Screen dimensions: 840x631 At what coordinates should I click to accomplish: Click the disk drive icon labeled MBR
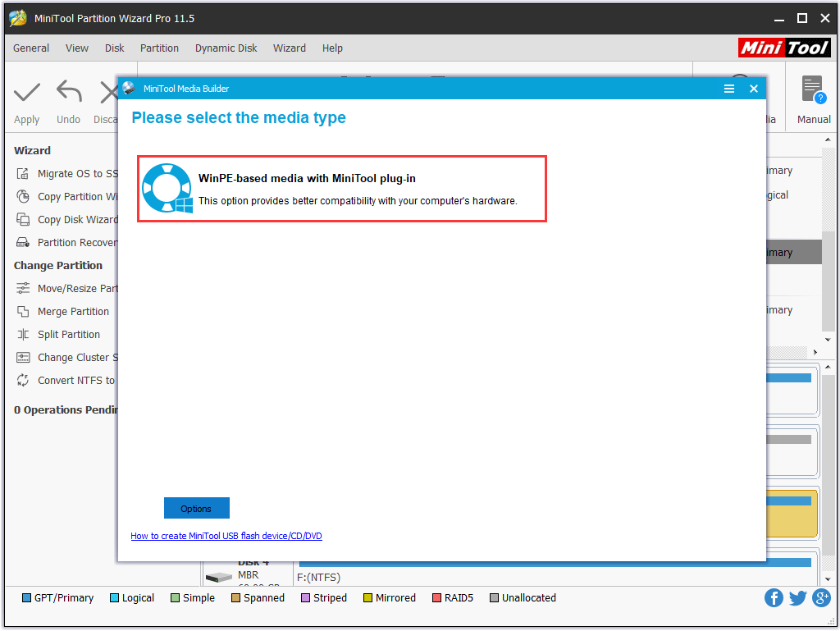pyautogui.click(x=218, y=578)
